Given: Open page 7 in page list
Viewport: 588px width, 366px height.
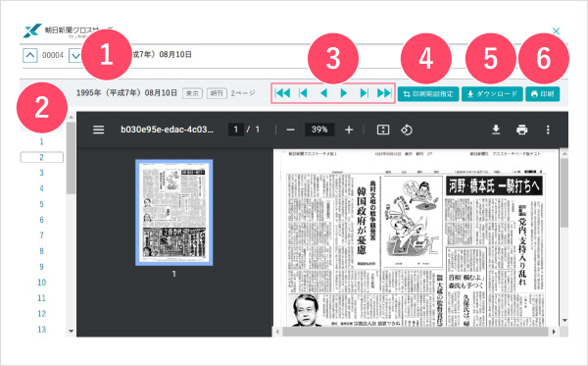Looking at the screenshot, I should (41, 235).
